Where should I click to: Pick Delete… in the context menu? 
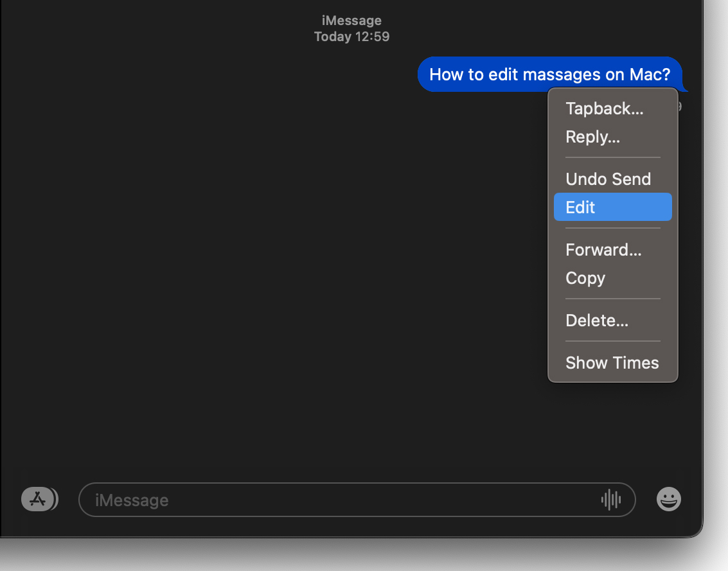[x=597, y=321]
